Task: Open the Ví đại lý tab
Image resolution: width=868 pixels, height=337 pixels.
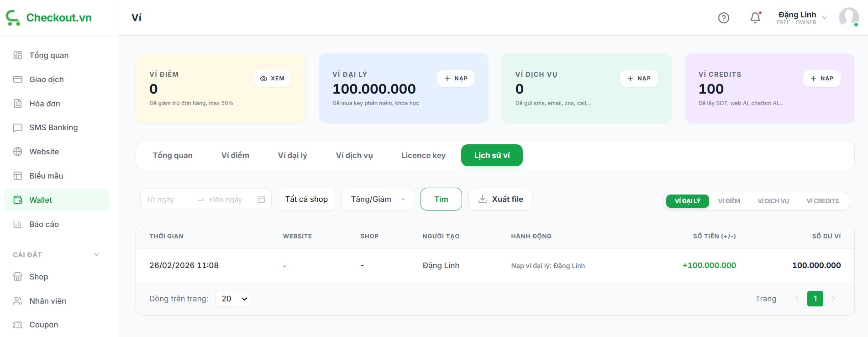Action: pos(292,155)
